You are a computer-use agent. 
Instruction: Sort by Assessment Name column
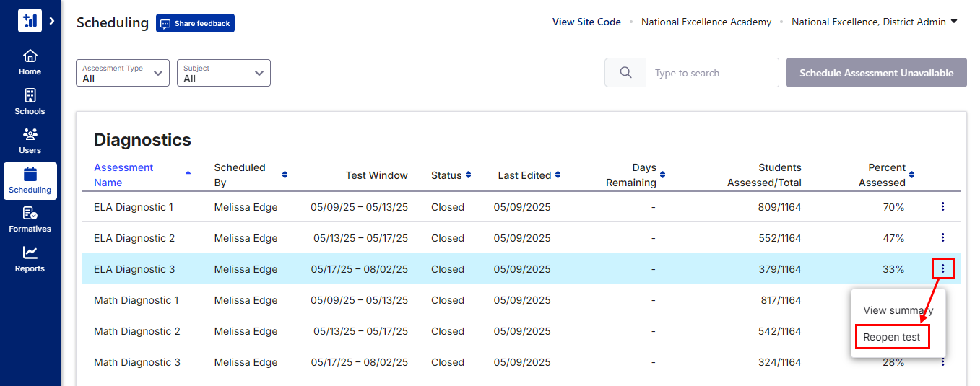(x=142, y=175)
